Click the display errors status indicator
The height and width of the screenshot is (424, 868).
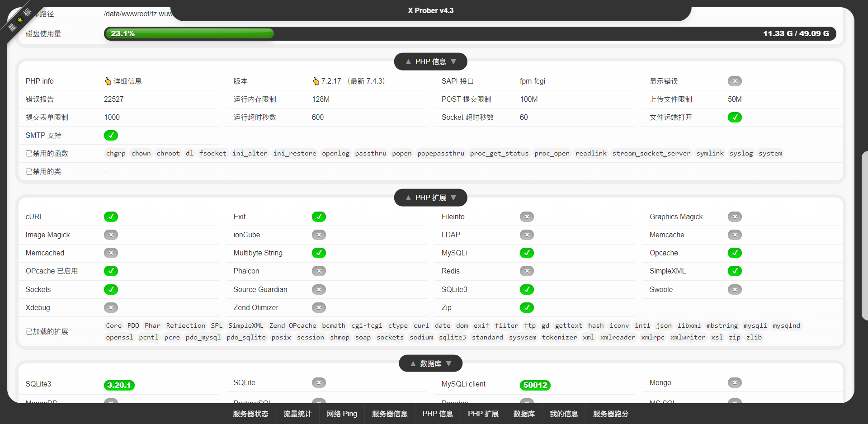tap(735, 81)
